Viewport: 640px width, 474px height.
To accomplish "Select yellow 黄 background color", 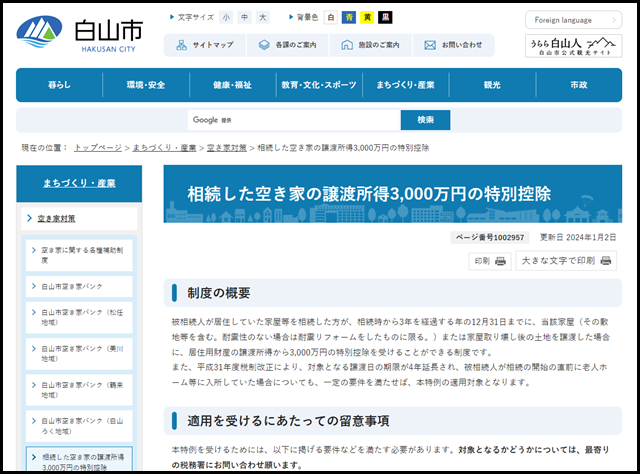I will [x=367, y=18].
